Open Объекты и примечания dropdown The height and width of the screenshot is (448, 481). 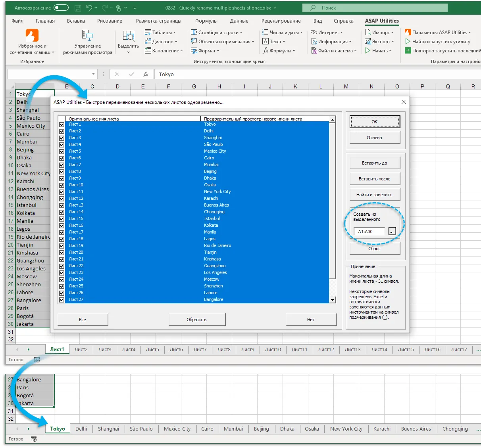[223, 42]
